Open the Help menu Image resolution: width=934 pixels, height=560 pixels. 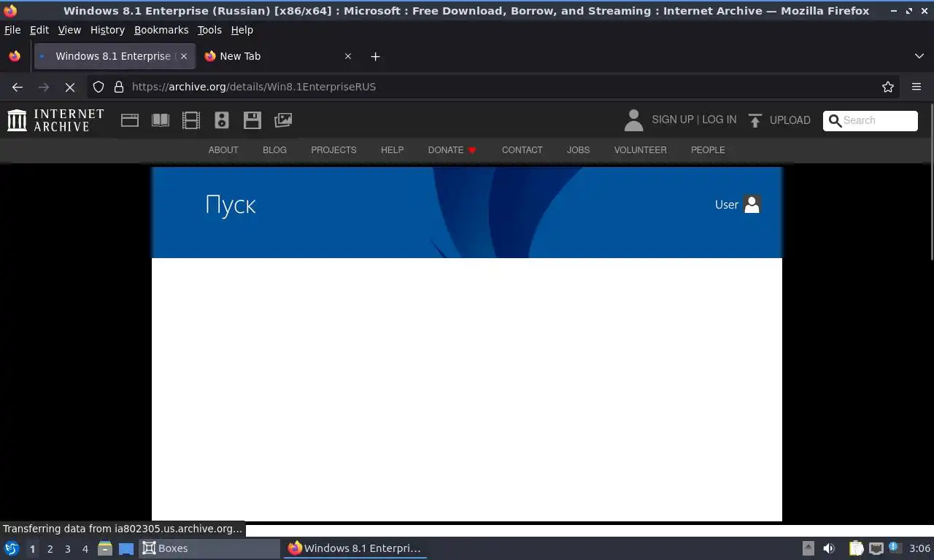242,30
